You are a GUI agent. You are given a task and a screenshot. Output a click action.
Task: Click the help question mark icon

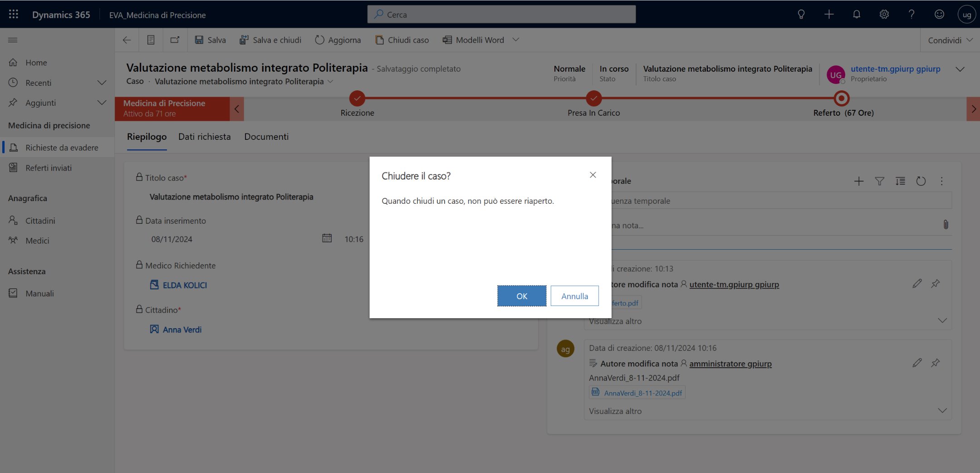click(x=911, y=15)
